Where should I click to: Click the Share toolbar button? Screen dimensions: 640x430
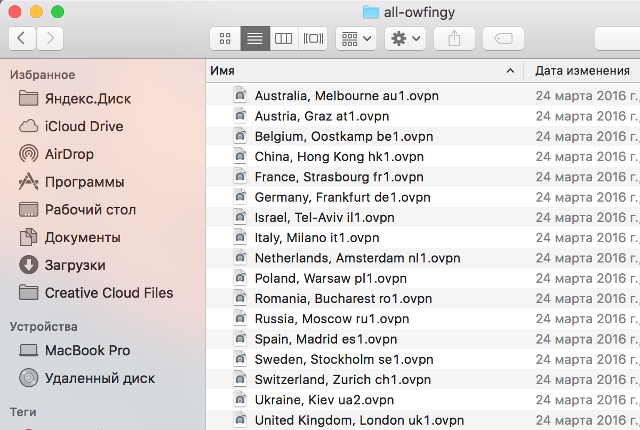454,38
